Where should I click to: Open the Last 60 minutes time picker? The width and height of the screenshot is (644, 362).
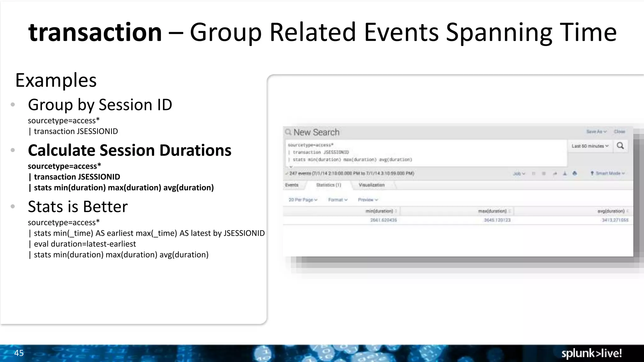[590, 146]
